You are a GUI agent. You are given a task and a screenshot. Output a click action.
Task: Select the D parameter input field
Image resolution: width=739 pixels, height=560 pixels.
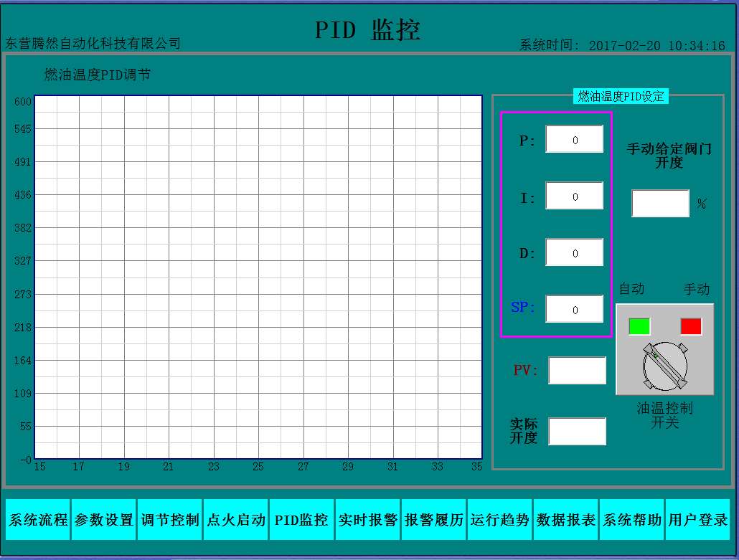[574, 252]
